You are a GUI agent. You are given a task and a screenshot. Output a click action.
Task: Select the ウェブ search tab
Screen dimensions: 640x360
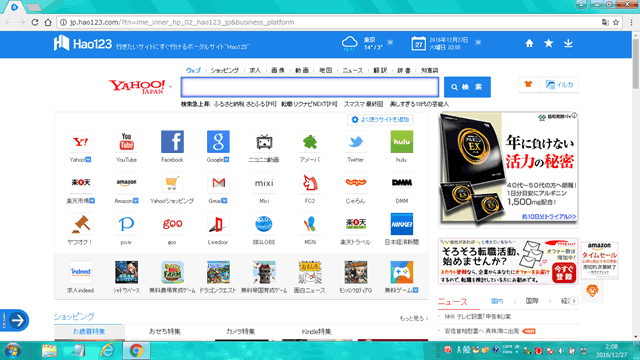(193, 70)
